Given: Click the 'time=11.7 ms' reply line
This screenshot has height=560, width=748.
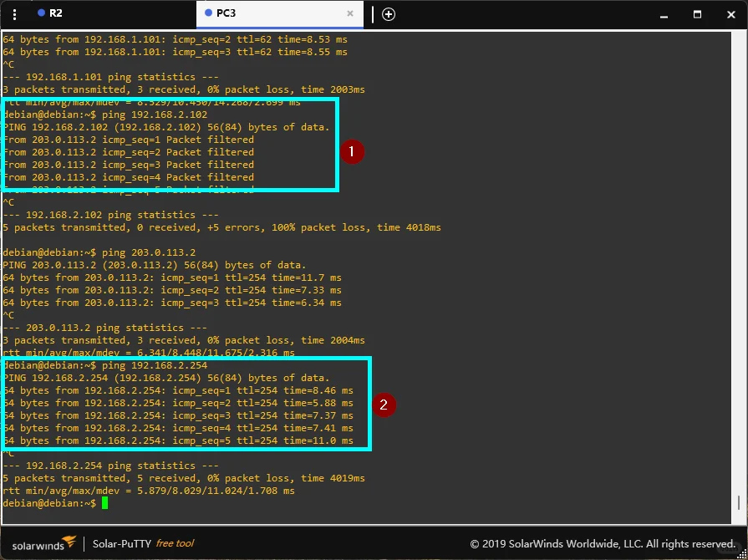Looking at the screenshot, I should point(172,277).
